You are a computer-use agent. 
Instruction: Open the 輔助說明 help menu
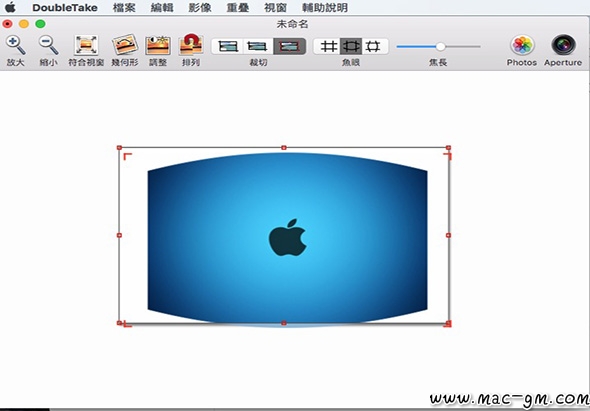click(325, 8)
